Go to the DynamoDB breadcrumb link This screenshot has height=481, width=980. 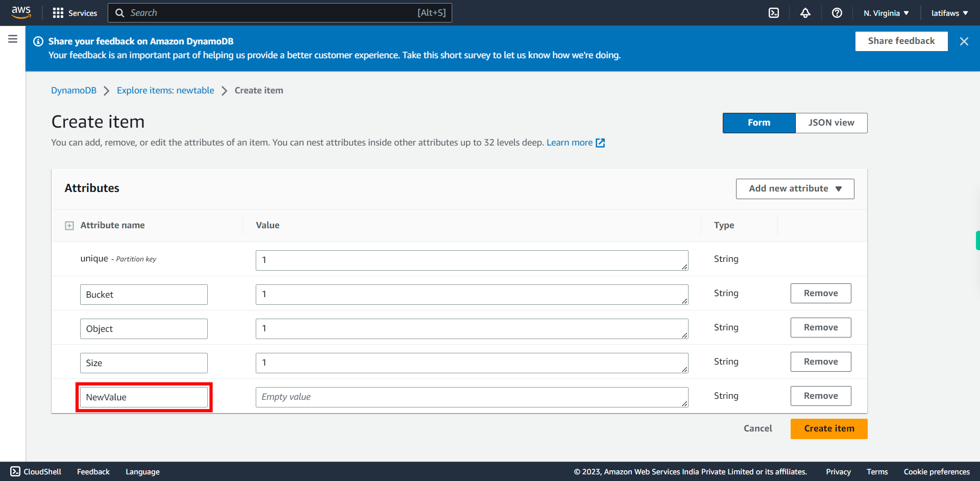coord(73,90)
